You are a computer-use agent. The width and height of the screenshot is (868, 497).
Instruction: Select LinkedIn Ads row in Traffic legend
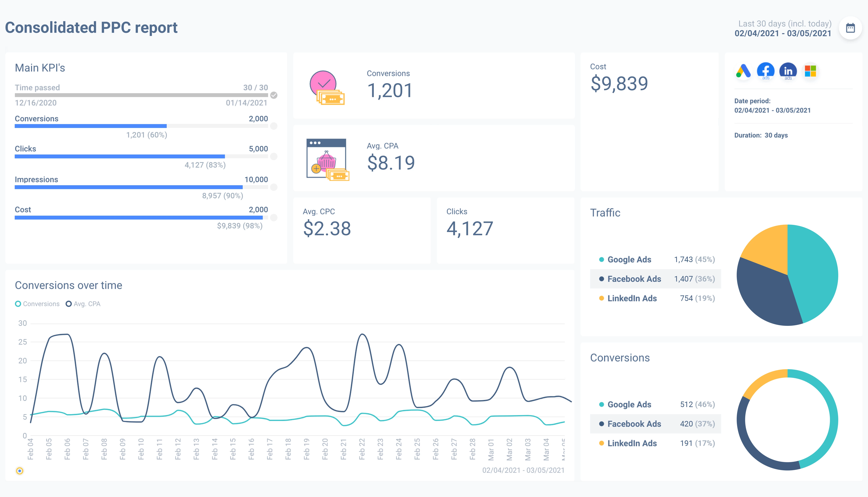656,298
